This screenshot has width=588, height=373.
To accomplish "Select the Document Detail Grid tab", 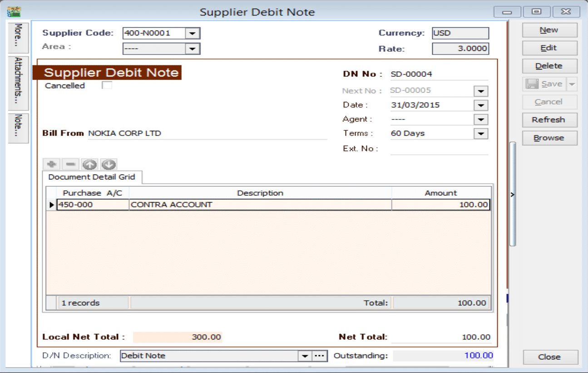I will click(x=92, y=177).
